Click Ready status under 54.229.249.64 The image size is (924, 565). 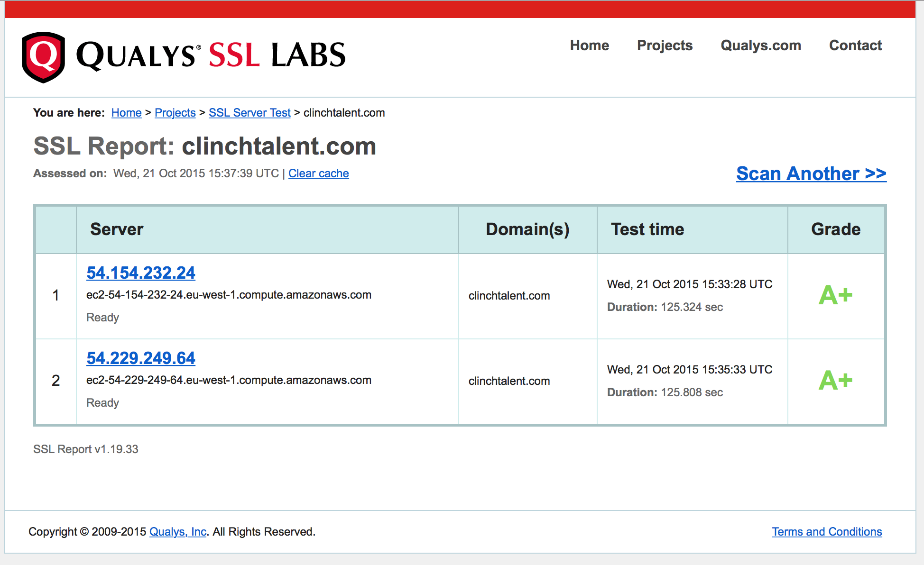click(x=102, y=403)
